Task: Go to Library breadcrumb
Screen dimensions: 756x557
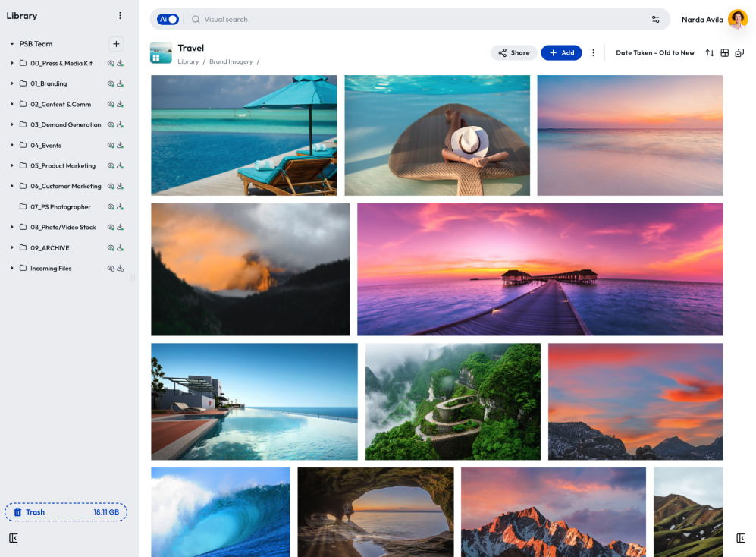Action: (x=188, y=61)
